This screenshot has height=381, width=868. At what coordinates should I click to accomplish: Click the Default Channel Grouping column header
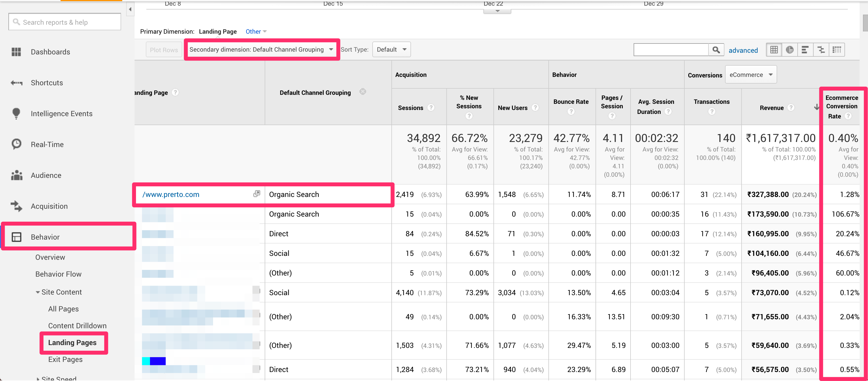click(x=315, y=93)
